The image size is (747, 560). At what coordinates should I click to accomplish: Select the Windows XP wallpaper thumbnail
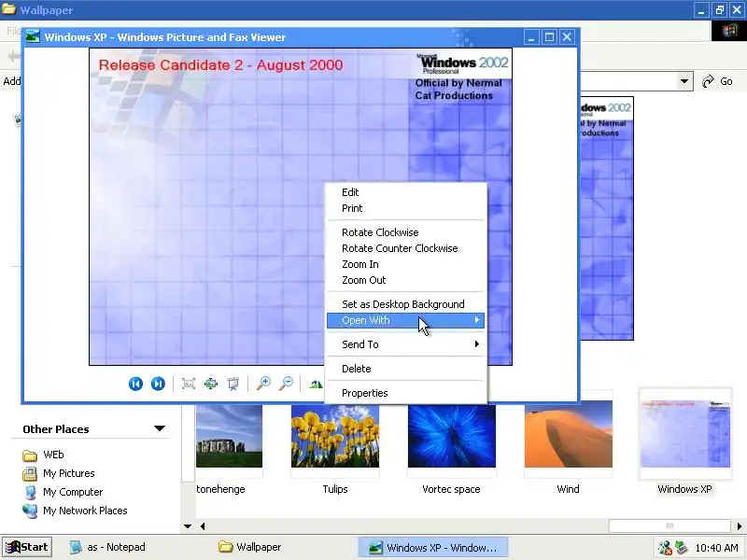[685, 434]
